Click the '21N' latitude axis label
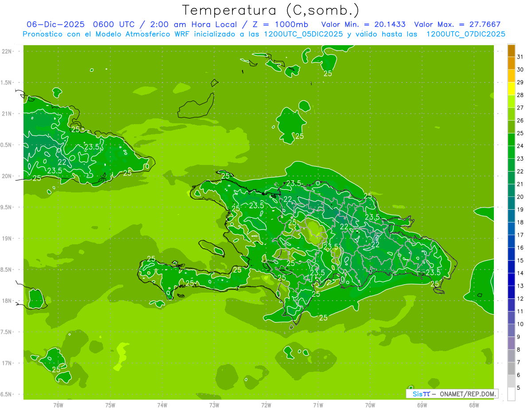The height and width of the screenshot is (411, 532). (7, 114)
